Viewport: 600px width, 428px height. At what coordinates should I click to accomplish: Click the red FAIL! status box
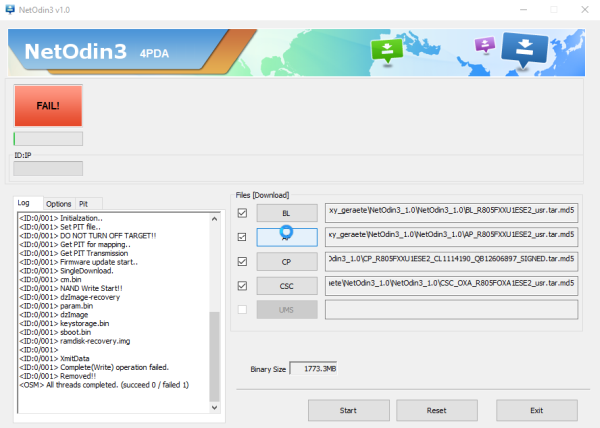click(x=48, y=106)
